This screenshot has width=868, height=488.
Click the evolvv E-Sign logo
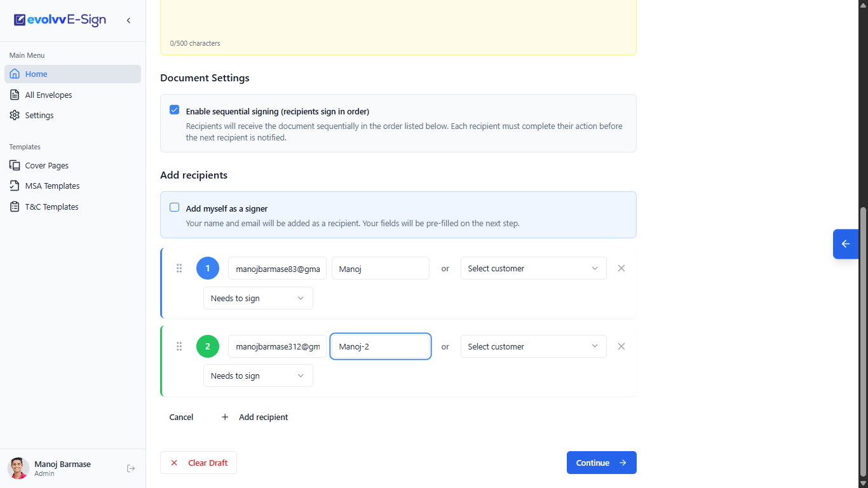pyautogui.click(x=60, y=20)
